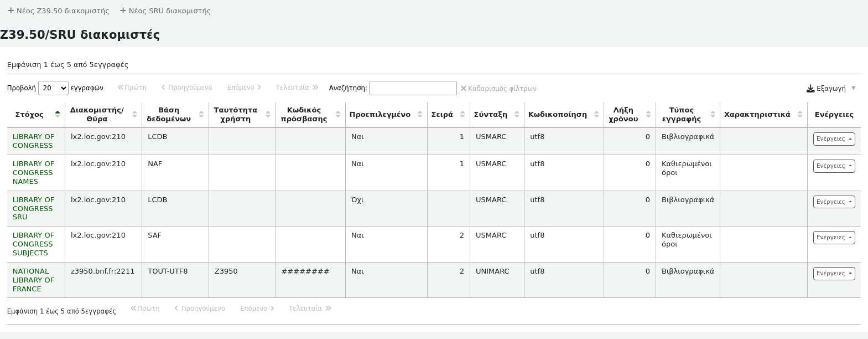Sort by Στόχος column sort arrow
This screenshot has height=339, width=868.
(x=58, y=114)
